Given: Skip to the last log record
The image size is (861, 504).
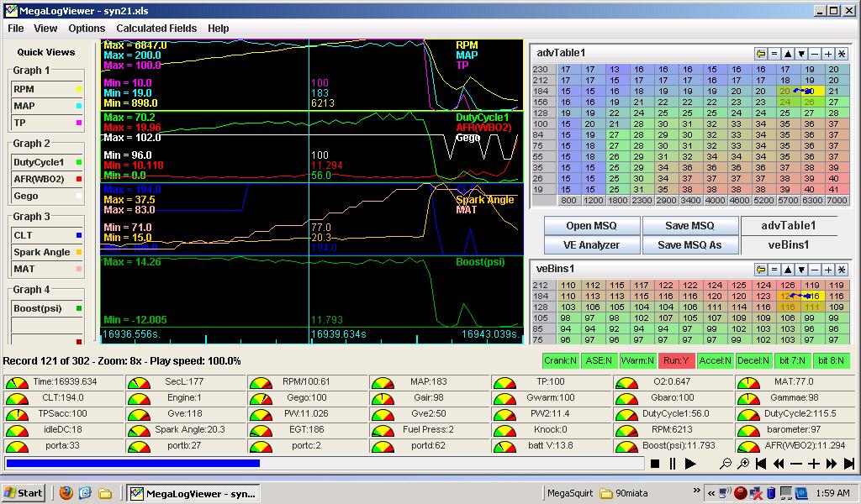Looking at the screenshot, I should point(849,464).
